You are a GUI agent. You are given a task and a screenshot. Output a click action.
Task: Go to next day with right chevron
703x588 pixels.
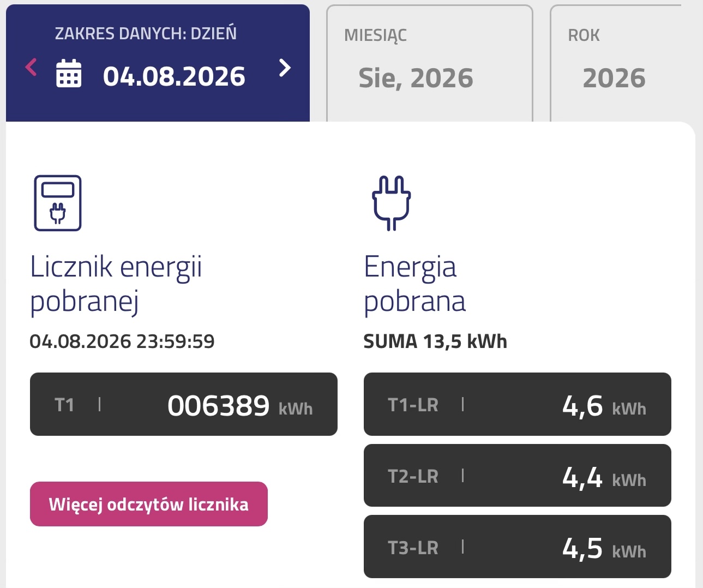click(285, 68)
